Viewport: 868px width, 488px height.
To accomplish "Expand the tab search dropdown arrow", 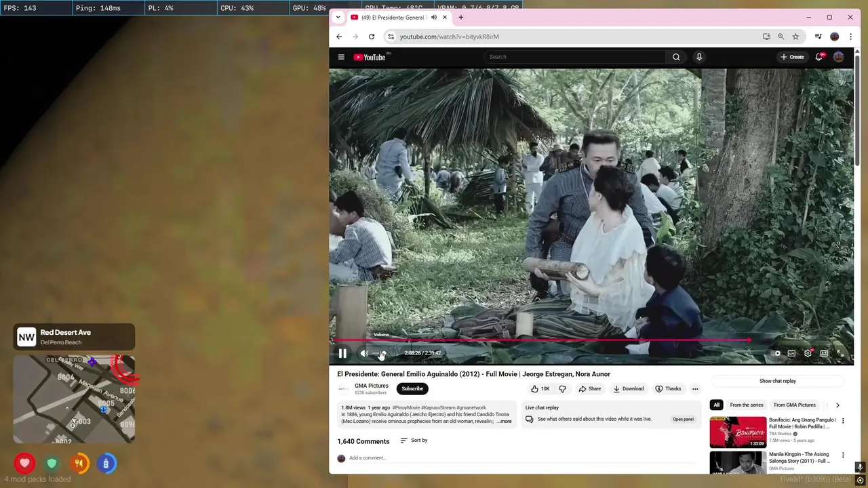I will coord(338,17).
